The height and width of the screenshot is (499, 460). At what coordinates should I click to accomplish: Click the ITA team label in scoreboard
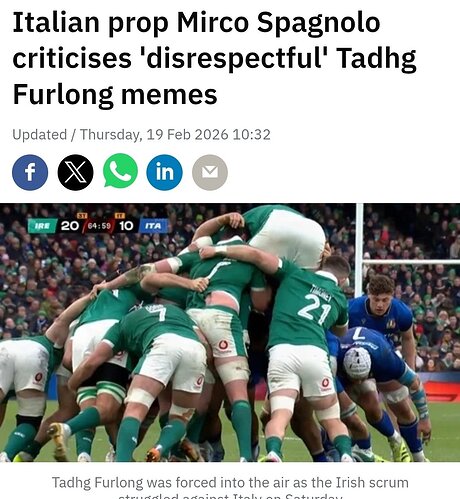[153, 226]
